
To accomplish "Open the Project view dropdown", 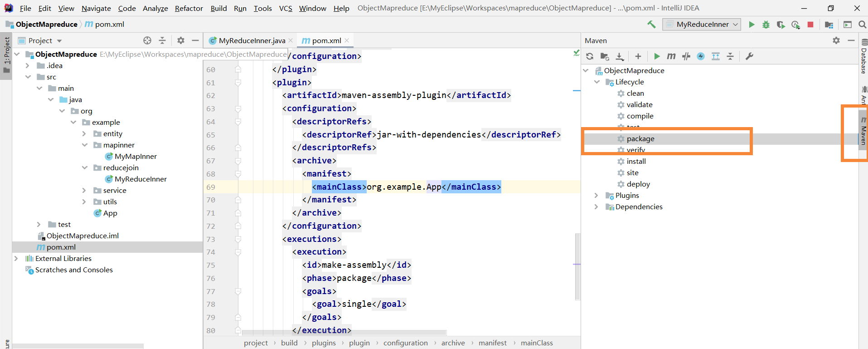I will click(x=59, y=41).
